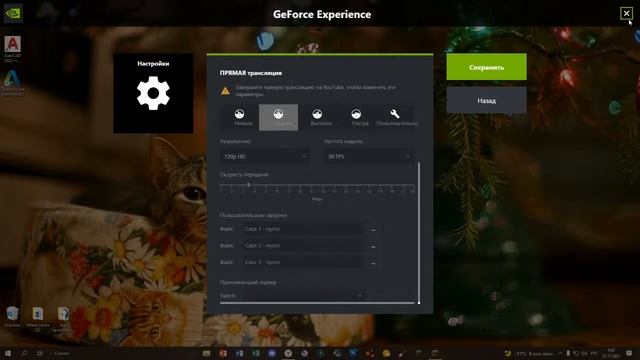Click the ПРЯМАЯ трансляция heading

[251, 73]
